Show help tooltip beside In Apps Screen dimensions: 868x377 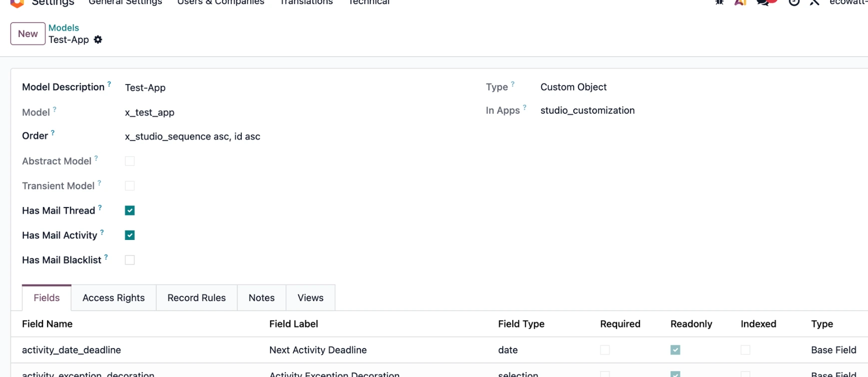coord(525,107)
